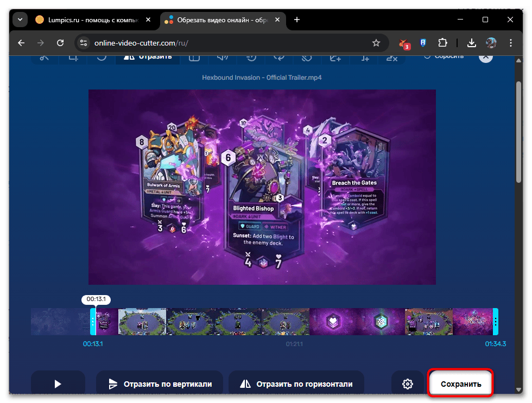The width and height of the screenshot is (532, 403).
Task: Close the Lumpics.ru tab
Action: point(148,20)
